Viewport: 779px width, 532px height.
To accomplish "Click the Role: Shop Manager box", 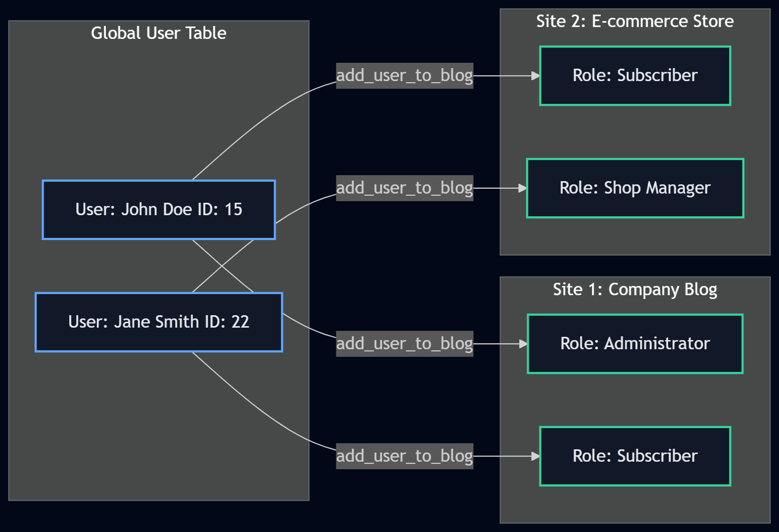I will 634,188.
